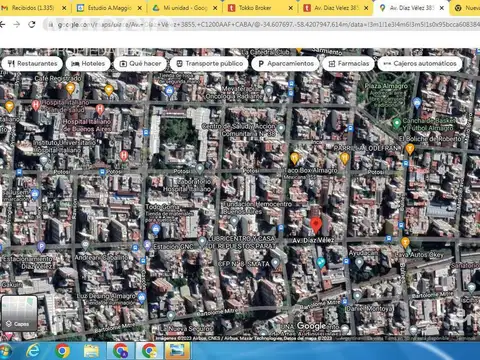
Task: Open the Daniel Montoya pin
Action: [x=357, y=296]
